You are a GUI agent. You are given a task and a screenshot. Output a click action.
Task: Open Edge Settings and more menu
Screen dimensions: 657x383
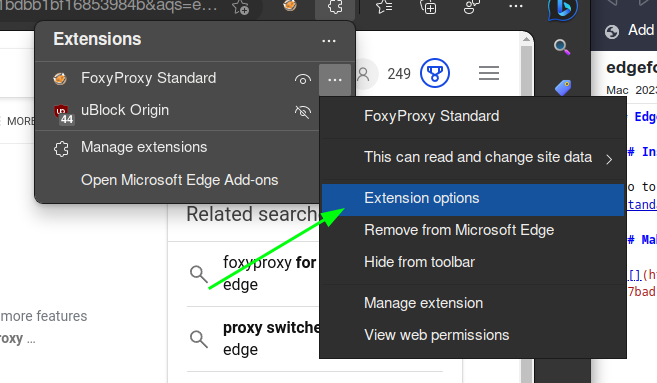515,6
